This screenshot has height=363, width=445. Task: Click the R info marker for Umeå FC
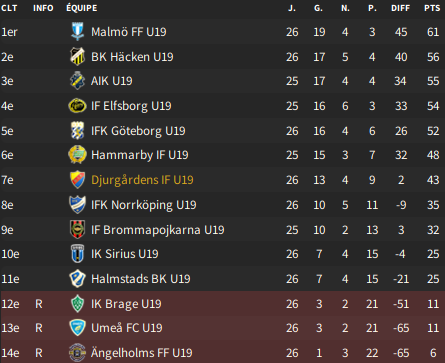pyautogui.click(x=39, y=328)
